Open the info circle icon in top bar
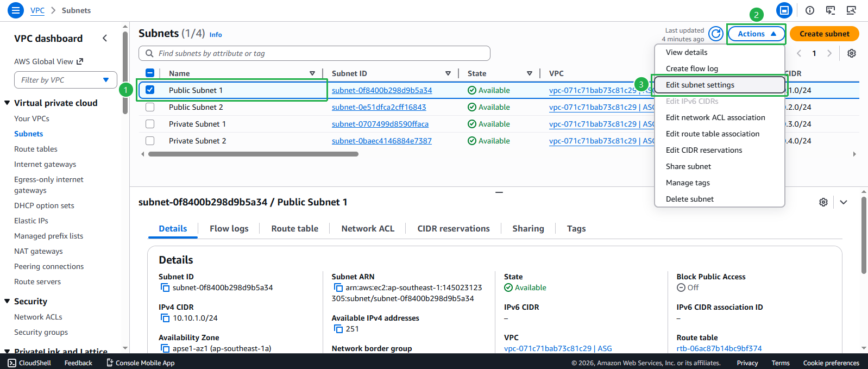This screenshot has height=369, width=868. click(x=810, y=10)
